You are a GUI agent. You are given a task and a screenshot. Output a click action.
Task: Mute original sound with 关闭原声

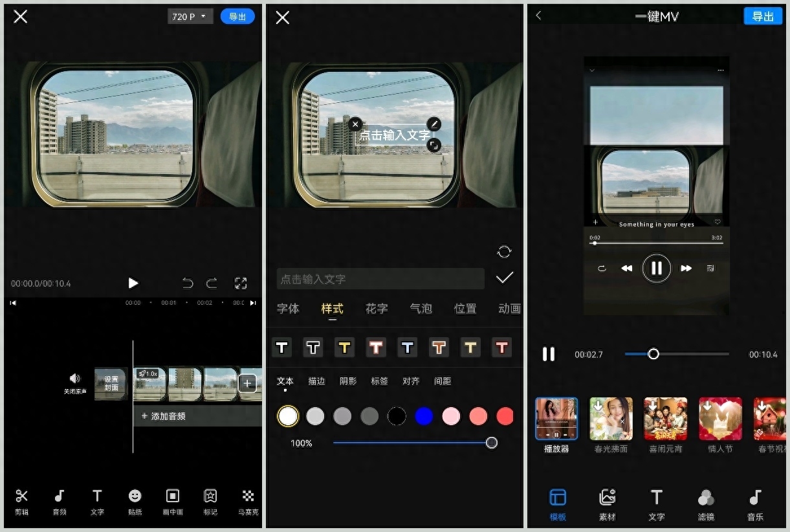(75, 383)
